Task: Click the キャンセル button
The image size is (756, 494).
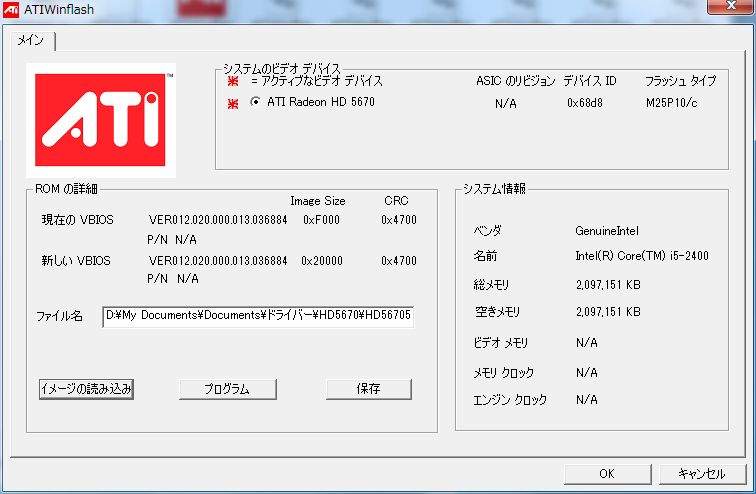Action: coord(702,474)
